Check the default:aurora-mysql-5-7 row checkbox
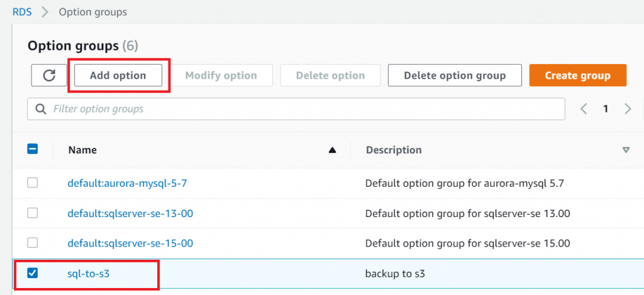The width and height of the screenshot is (644, 295). [33, 183]
